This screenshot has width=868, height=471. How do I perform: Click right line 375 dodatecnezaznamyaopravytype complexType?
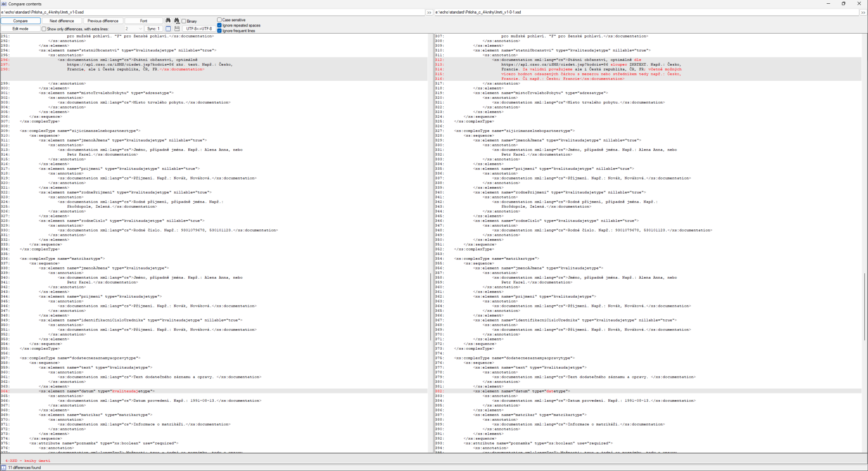pos(515,358)
